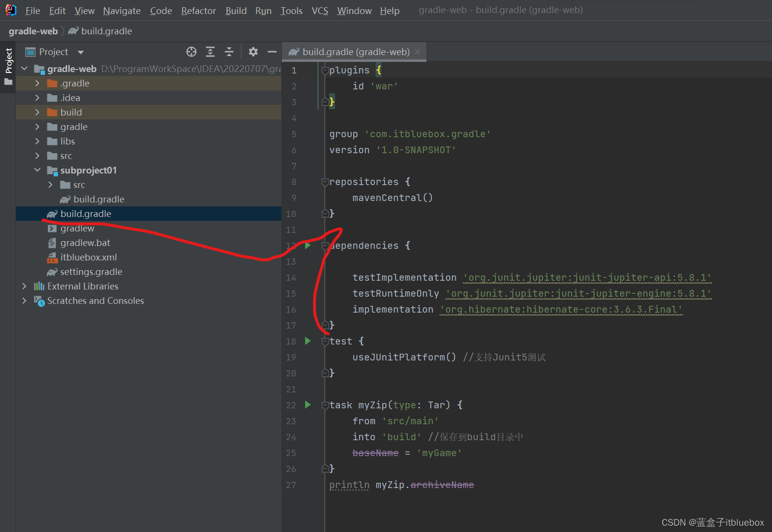Open the Refactor menu
Screen dimensions: 772x532
(199, 11)
